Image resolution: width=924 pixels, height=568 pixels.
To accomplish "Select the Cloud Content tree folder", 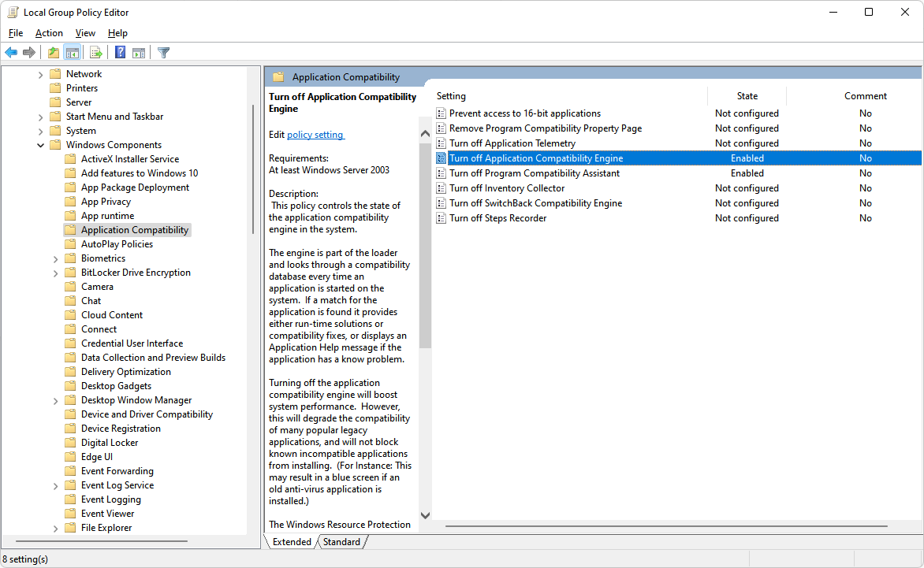I will [112, 315].
